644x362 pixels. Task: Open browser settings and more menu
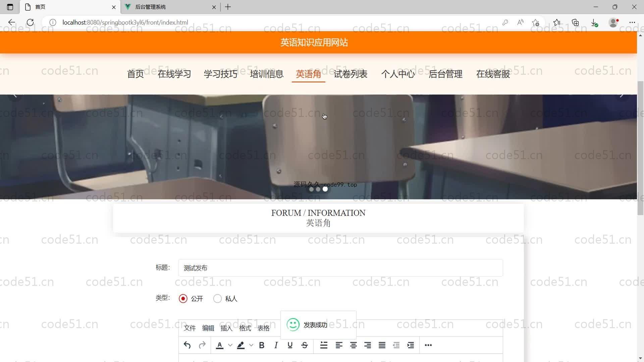632,22
